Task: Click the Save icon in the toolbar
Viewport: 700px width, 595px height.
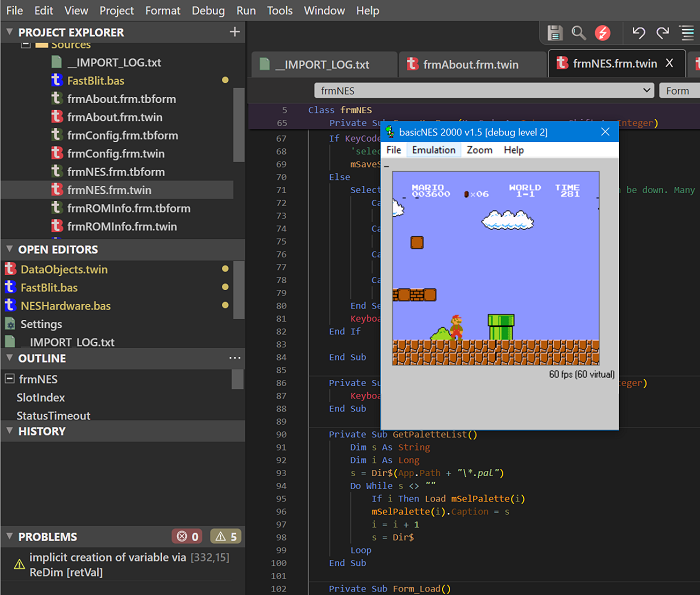Action: (555, 33)
